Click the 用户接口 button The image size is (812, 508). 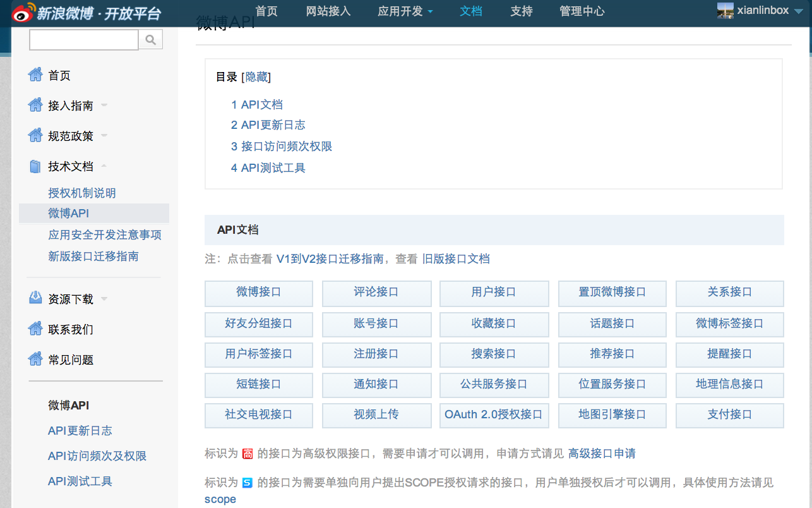pyautogui.click(x=494, y=293)
